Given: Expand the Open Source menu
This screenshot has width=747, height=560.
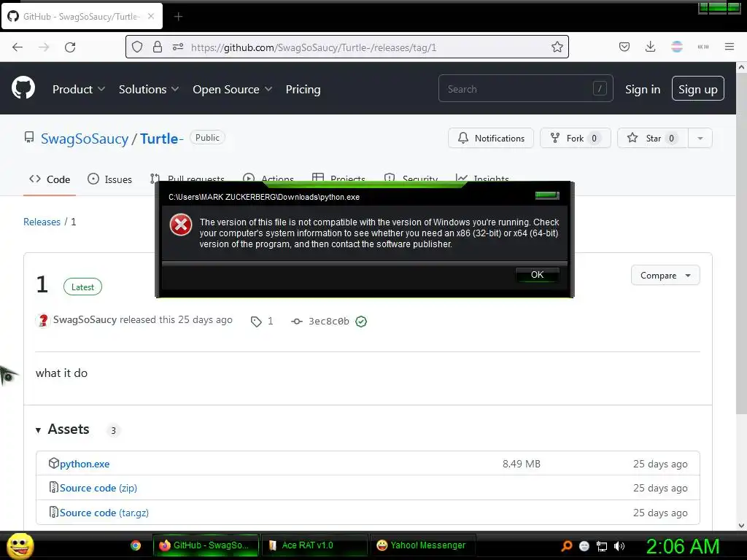Looking at the screenshot, I should tap(233, 89).
